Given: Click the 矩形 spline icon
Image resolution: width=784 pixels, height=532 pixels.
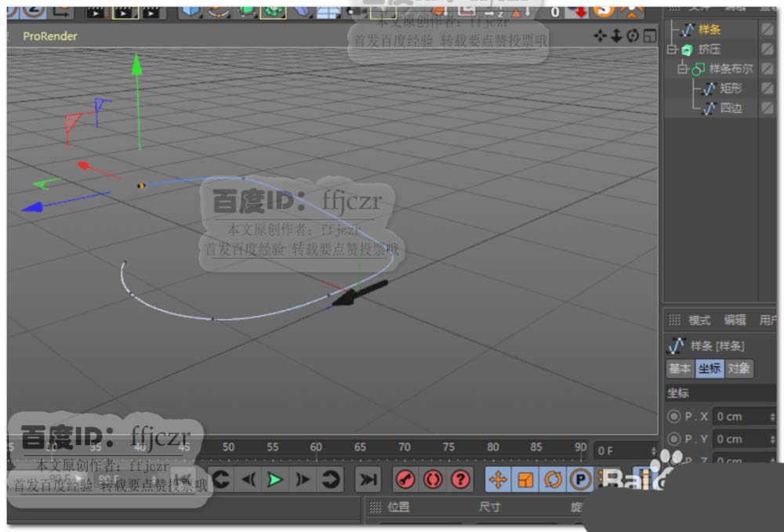Looking at the screenshot, I should 709,89.
